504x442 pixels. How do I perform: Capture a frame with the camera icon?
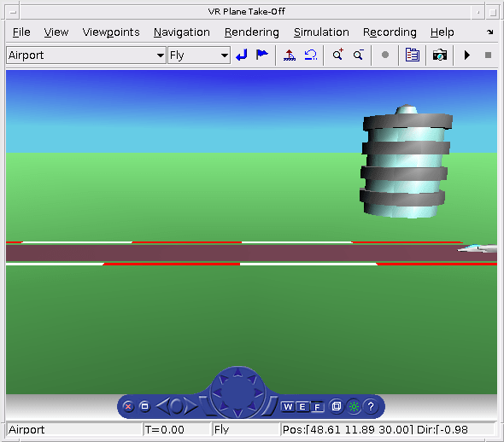(x=440, y=55)
